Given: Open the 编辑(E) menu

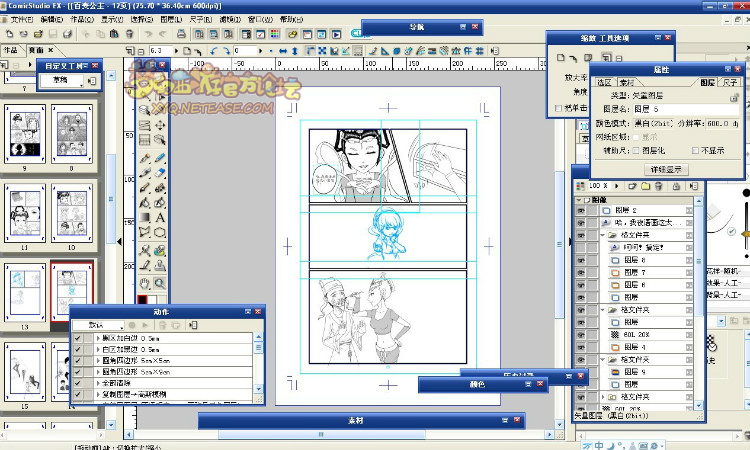Looking at the screenshot, I should [52, 20].
